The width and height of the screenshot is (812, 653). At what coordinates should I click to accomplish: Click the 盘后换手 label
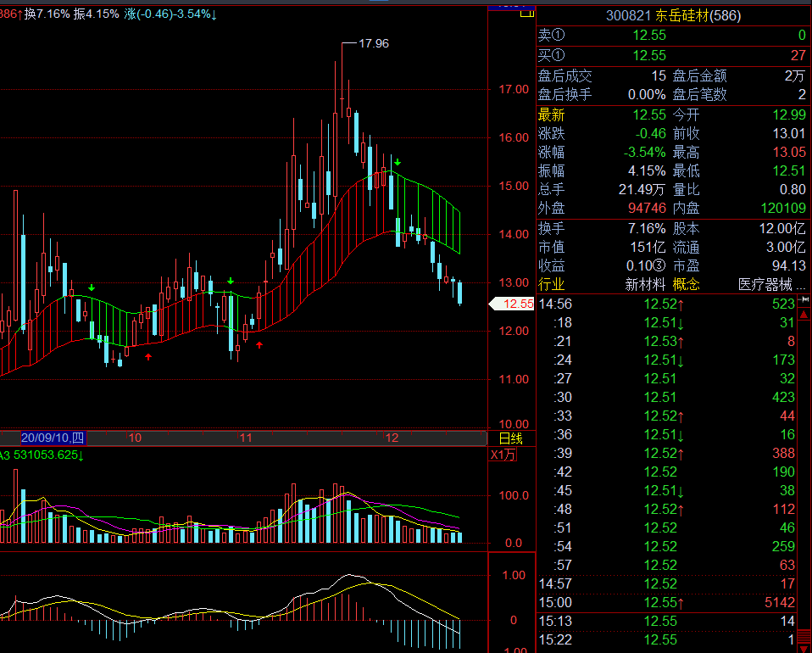(x=565, y=95)
